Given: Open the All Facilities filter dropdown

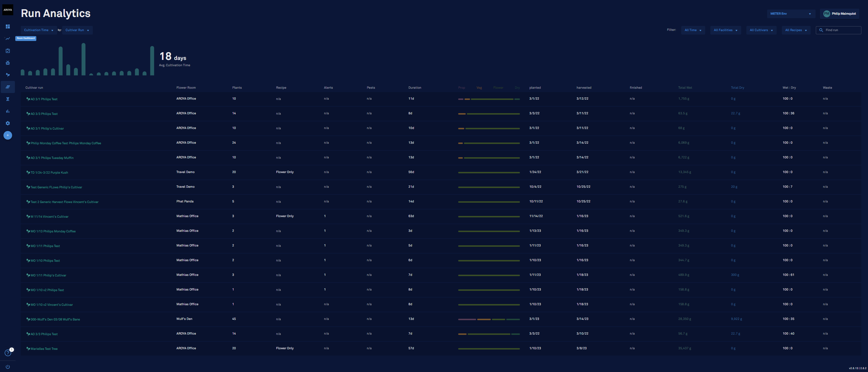Looking at the screenshot, I should 725,30.
